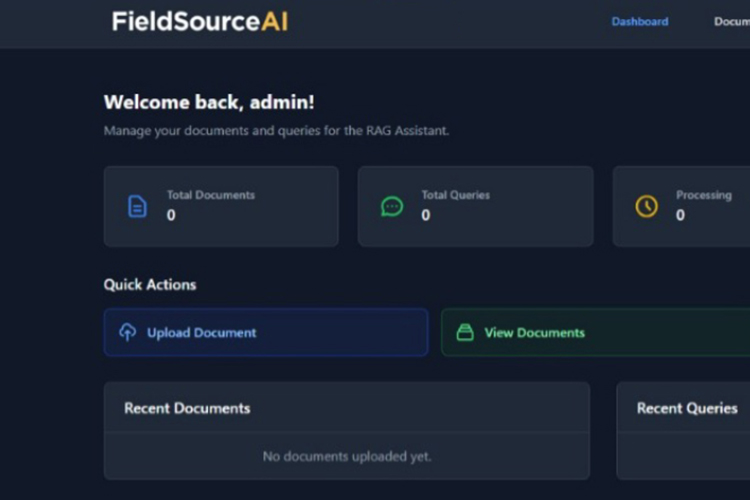Viewport: 750px width, 500px height.
Task: Click the Recent Queries panel heading
Action: 687,408
